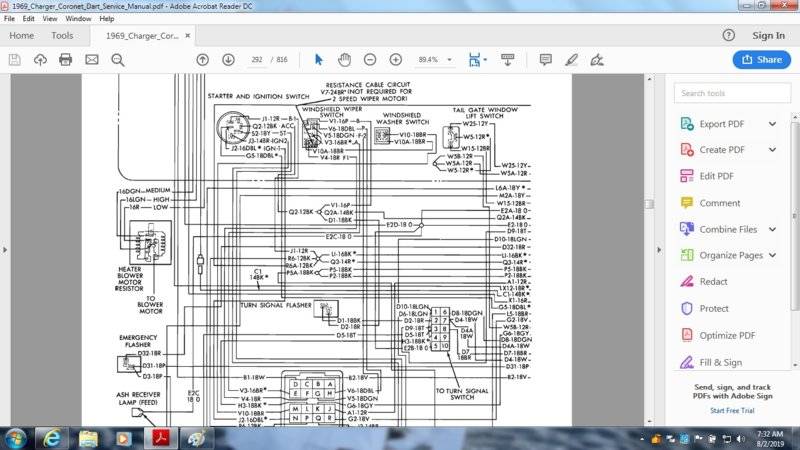Open the Edit menu
800x450 pixels.
(x=29, y=18)
